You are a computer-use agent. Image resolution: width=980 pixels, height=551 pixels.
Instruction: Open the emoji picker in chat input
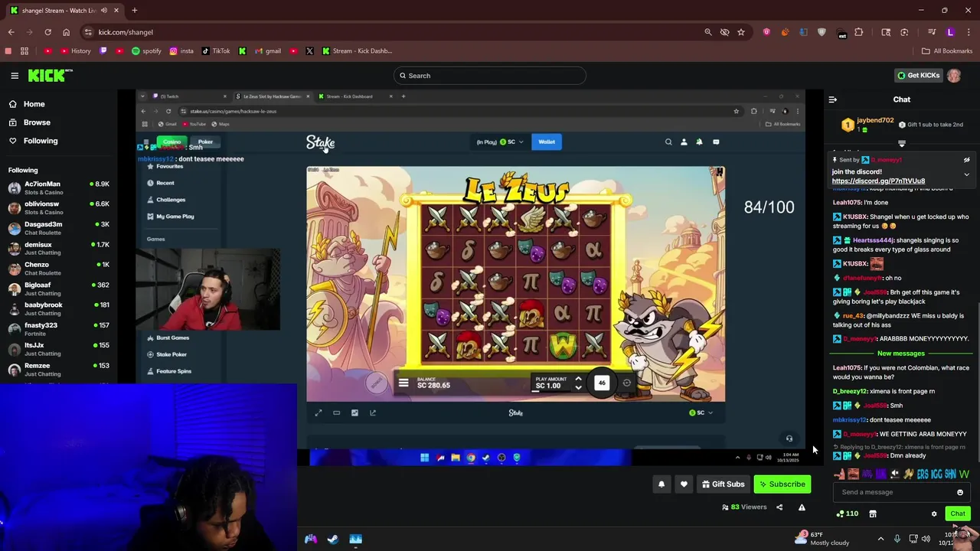pos(960,493)
